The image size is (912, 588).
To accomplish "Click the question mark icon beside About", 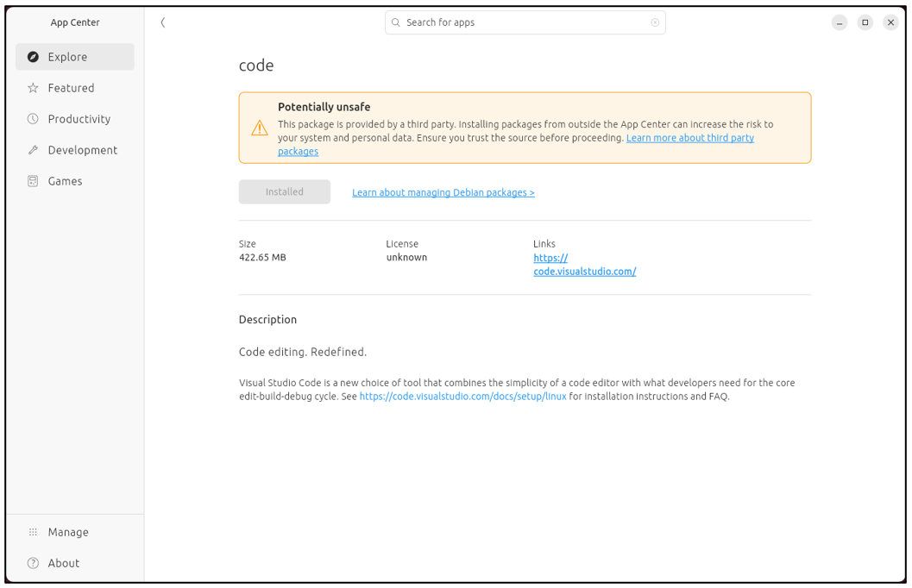I will tap(33, 563).
